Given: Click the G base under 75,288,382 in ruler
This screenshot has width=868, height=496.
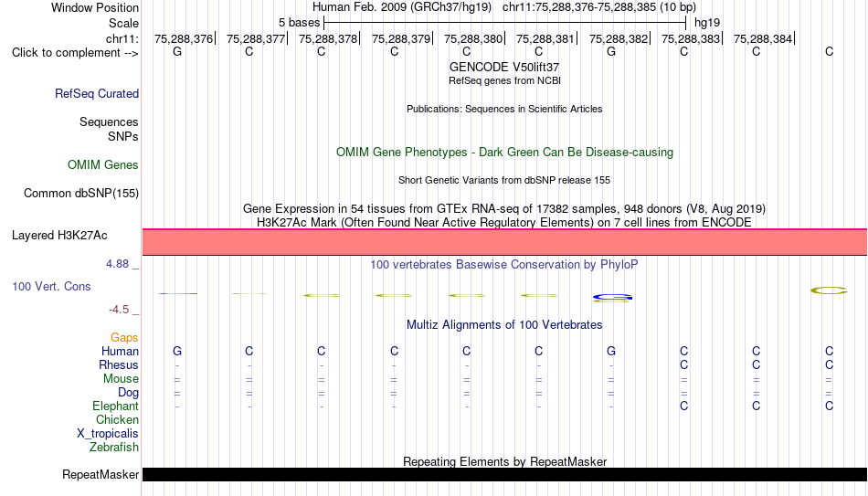Looking at the screenshot, I should [611, 51].
